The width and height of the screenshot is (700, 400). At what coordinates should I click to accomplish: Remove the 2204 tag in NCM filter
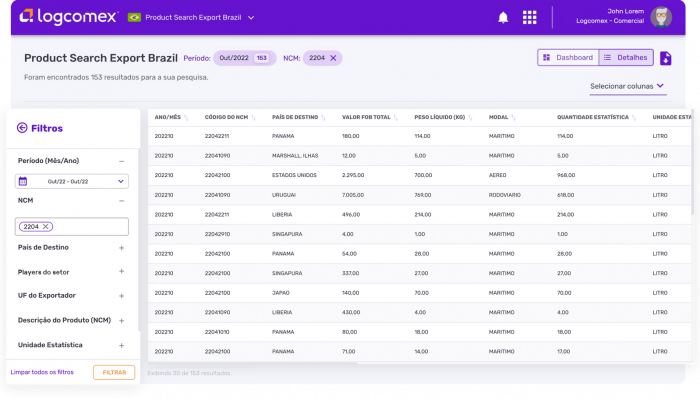coord(46,227)
